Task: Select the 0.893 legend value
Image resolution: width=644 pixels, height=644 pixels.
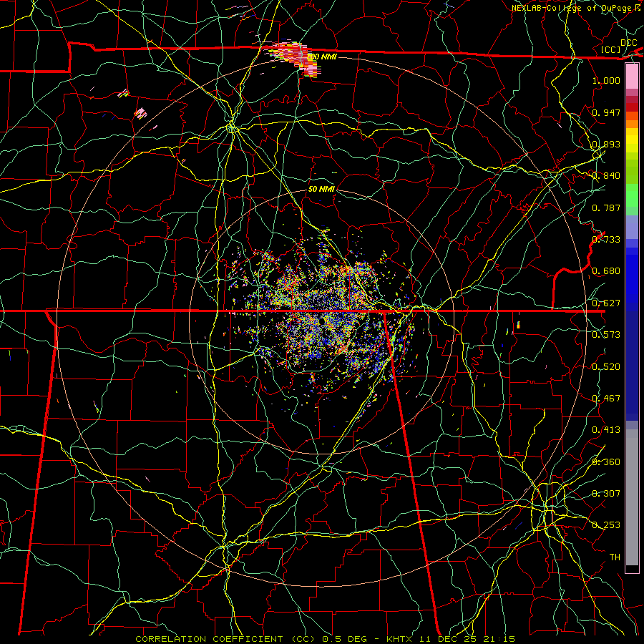Action: 606,144
